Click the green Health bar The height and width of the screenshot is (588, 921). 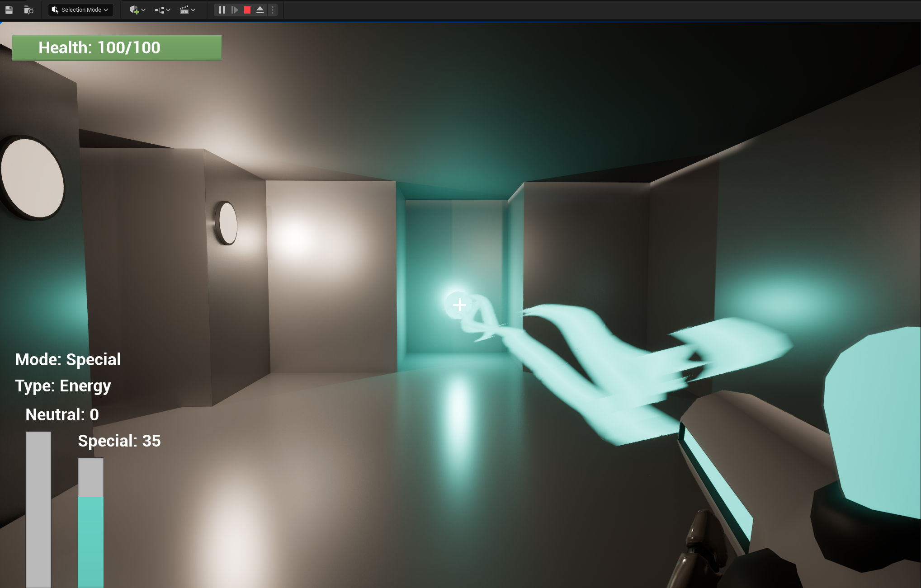[x=117, y=48]
